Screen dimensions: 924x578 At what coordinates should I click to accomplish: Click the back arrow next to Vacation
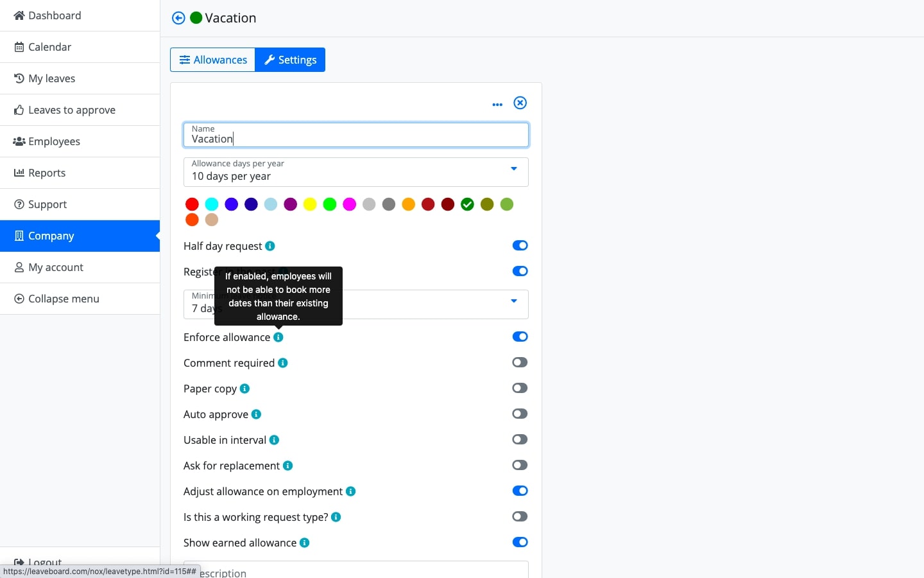(x=178, y=18)
